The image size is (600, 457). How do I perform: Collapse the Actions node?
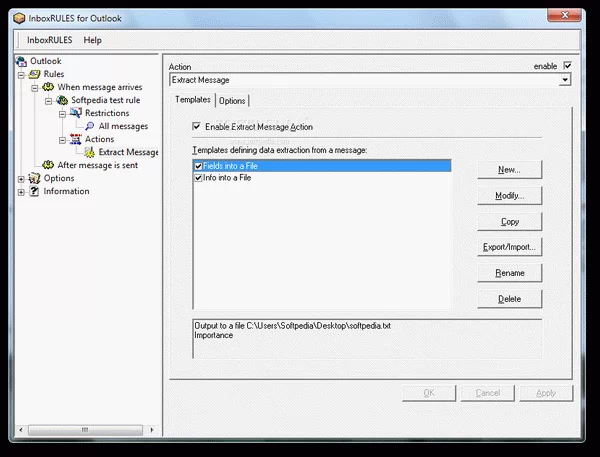pyautogui.click(x=62, y=140)
